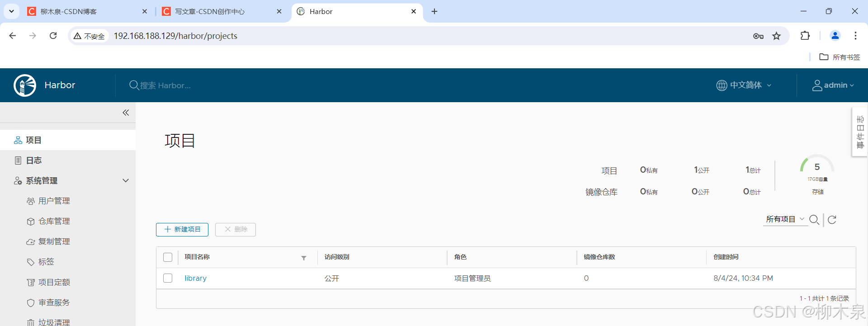Open the tab search dropdown arrow
This screenshot has width=868, height=326.
[11, 11]
